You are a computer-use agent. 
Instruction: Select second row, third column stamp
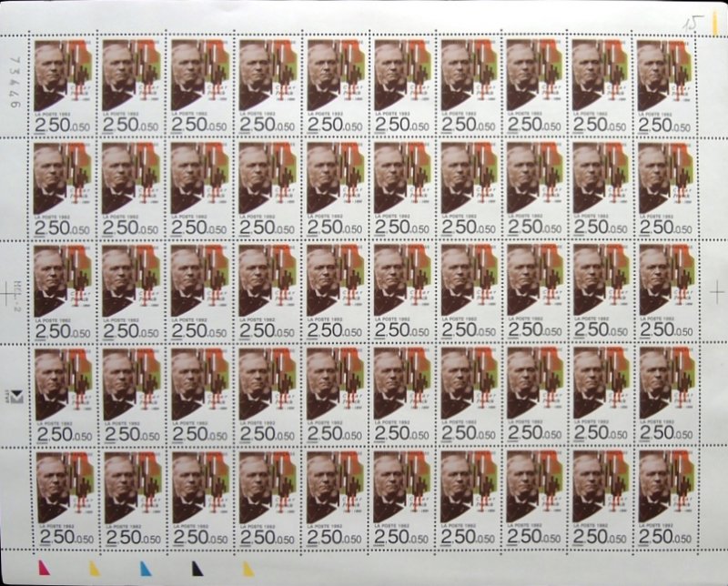click(198, 188)
